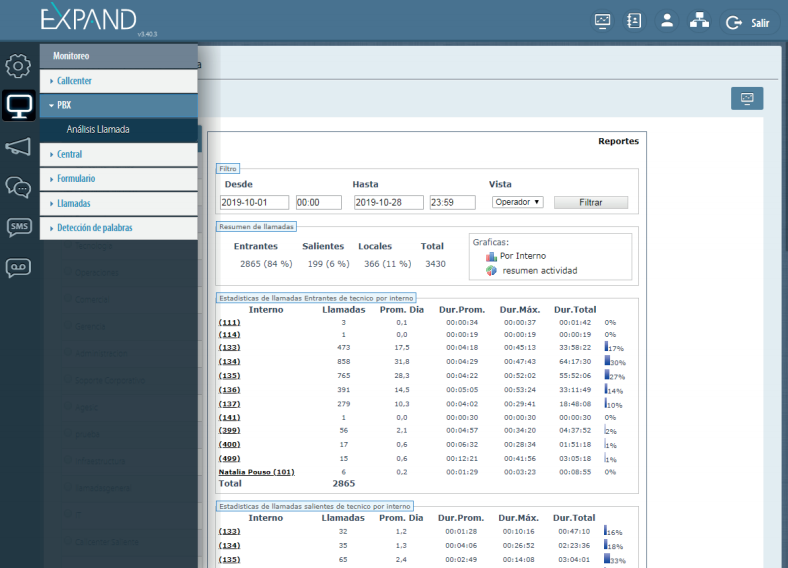The height and width of the screenshot is (568, 788).
Task: Open the contacts book icon in header
Action: pyautogui.click(x=634, y=21)
